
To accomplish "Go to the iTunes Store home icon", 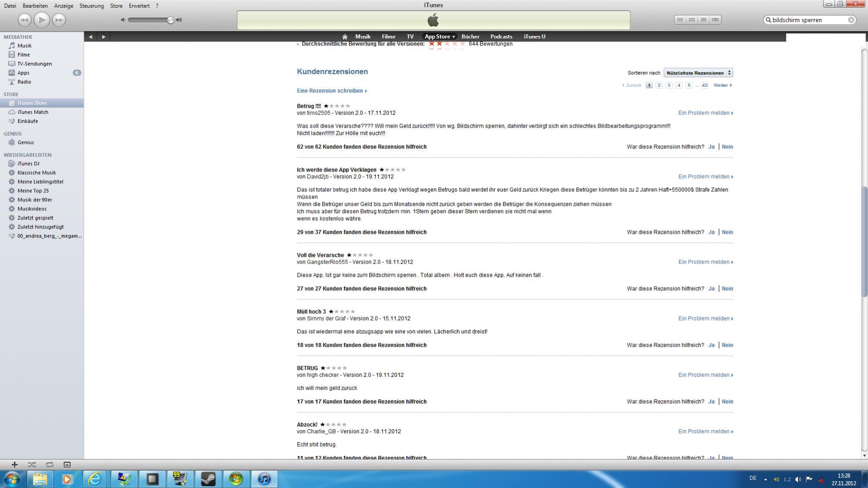I will click(x=345, y=37).
